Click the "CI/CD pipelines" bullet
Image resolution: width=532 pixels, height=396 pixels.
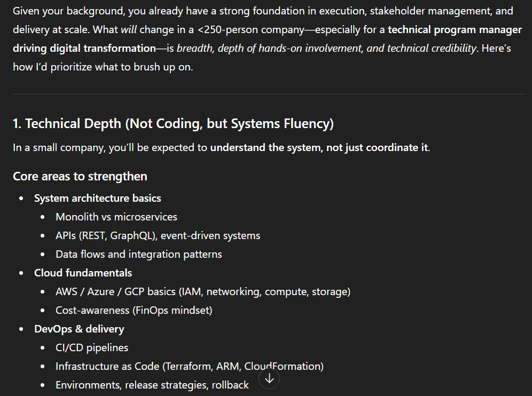coord(92,347)
